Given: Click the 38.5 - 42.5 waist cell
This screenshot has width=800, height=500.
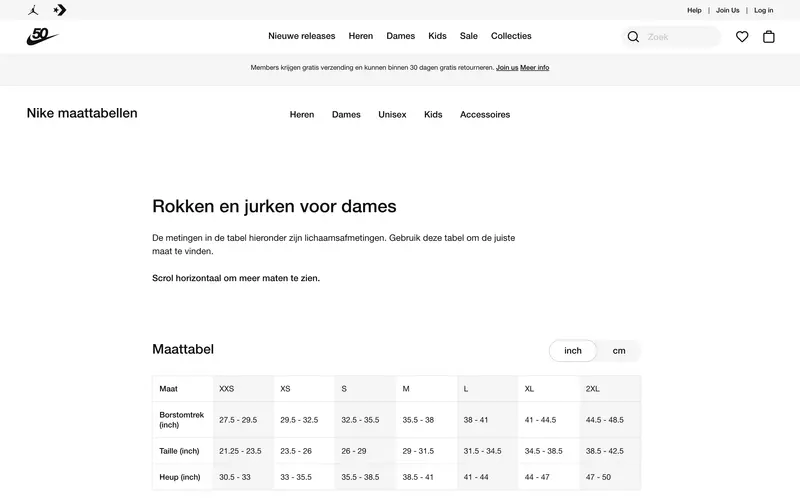Looking at the screenshot, I should click(x=610, y=451).
